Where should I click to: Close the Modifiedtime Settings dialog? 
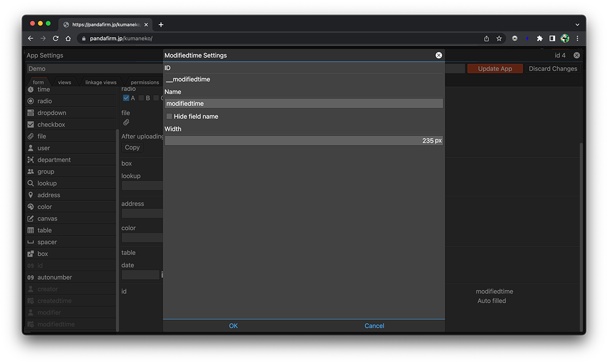tap(438, 55)
